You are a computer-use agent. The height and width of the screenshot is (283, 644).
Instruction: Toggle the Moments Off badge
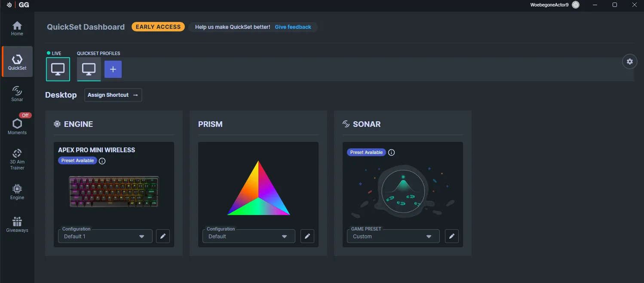point(25,115)
